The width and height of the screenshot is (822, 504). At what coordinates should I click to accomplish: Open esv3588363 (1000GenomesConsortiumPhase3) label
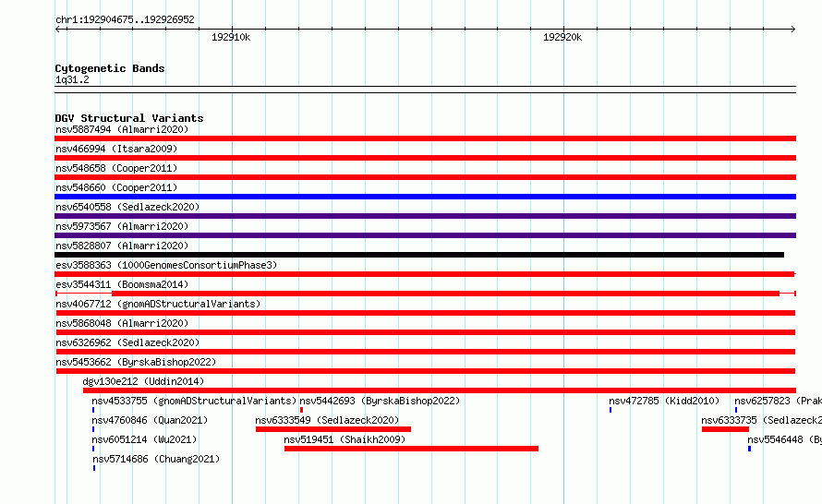click(166, 265)
